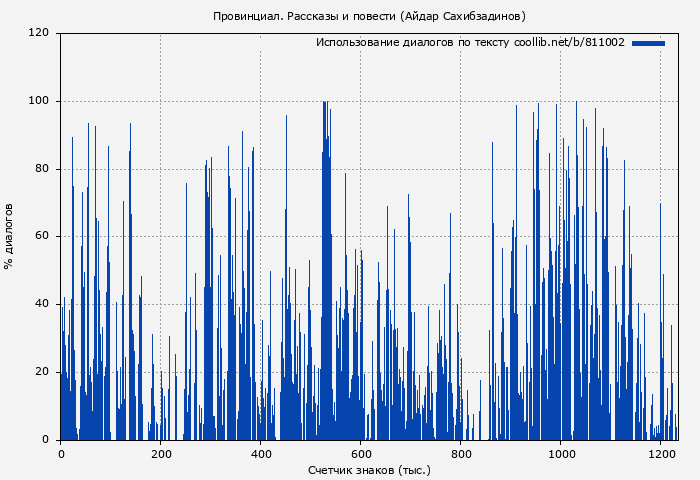Image resolution: width=700 pixels, height=480 pixels.
Task: Click the blue legend color swatch
Action: point(648,43)
